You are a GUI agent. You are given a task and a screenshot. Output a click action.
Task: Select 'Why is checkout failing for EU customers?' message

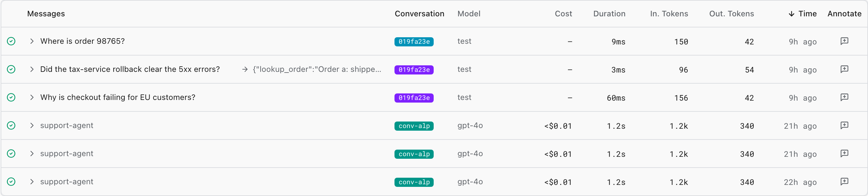[x=118, y=97]
